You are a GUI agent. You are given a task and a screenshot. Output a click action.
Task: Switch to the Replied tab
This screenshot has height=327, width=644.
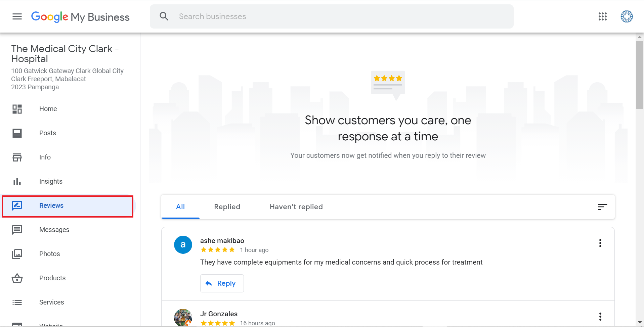click(227, 207)
